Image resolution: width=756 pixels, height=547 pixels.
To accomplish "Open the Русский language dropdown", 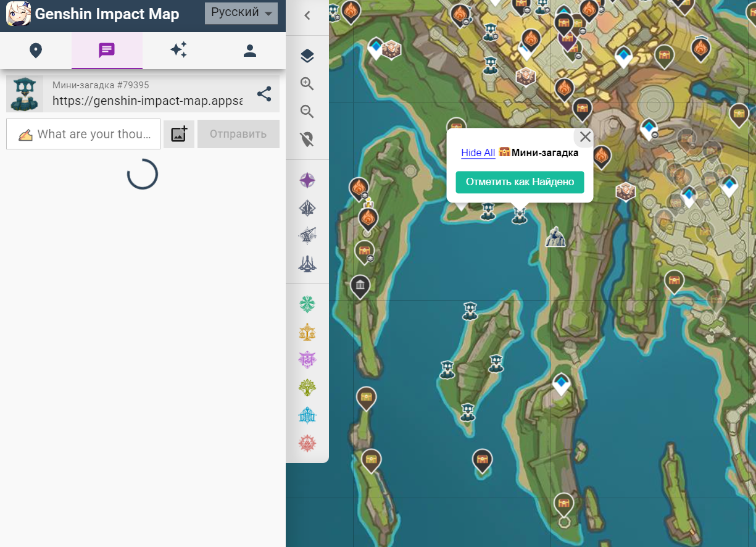I will pos(241,13).
